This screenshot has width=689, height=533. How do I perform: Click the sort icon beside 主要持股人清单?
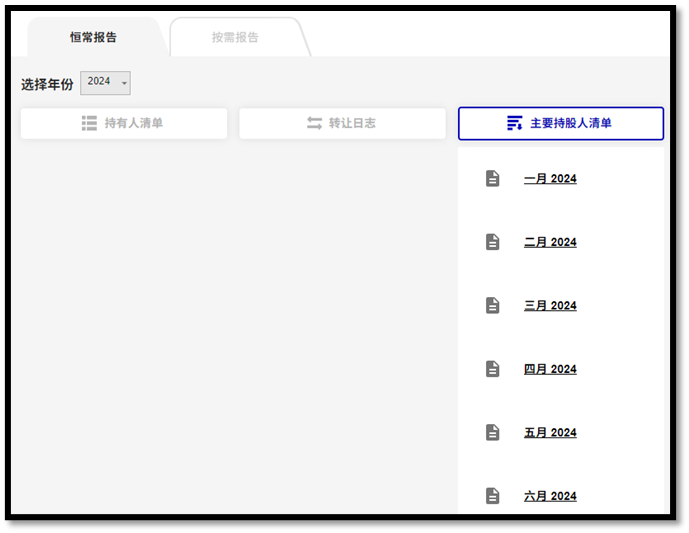[x=515, y=123]
